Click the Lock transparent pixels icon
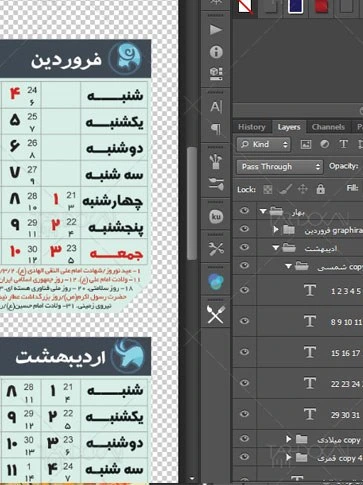 pyautogui.click(x=268, y=189)
